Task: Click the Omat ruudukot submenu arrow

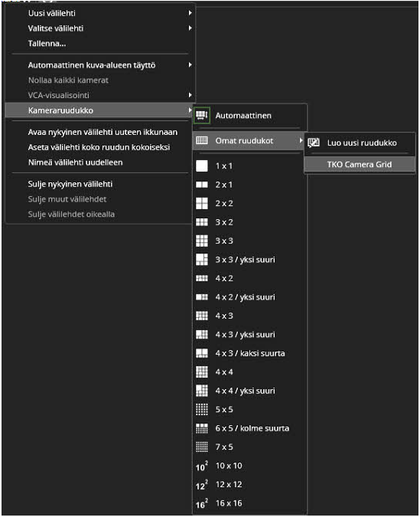Action: 301,140
